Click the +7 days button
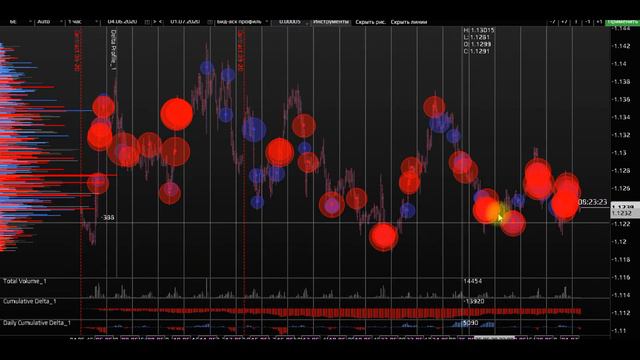 coord(564,22)
